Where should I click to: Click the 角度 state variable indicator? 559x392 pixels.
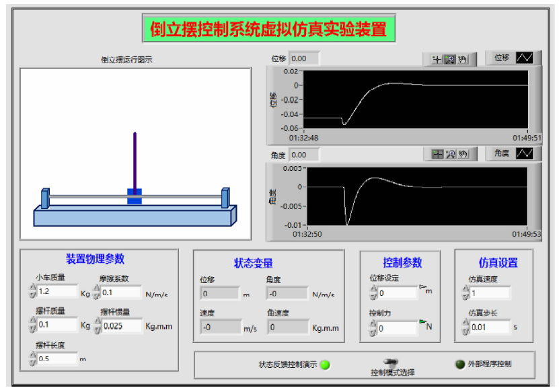point(287,294)
